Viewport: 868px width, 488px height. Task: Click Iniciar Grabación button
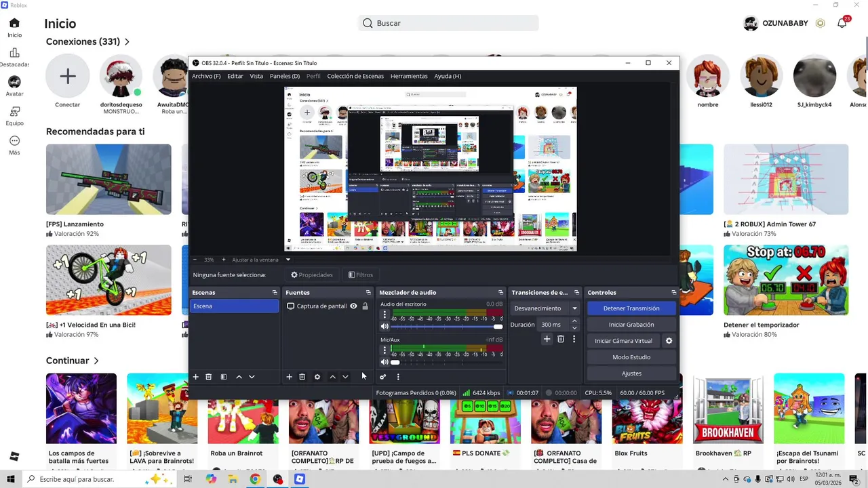coord(631,325)
